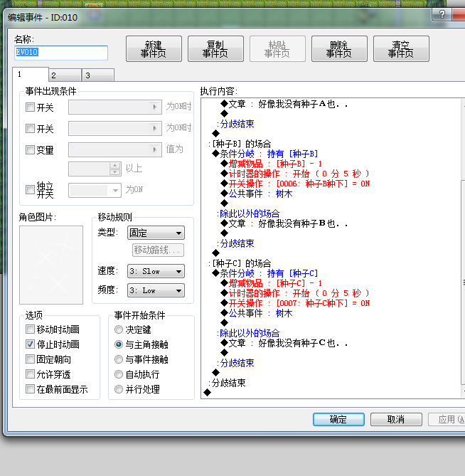
Task: Open the 频度 dropdown showing 3: Low
Action: [156, 290]
